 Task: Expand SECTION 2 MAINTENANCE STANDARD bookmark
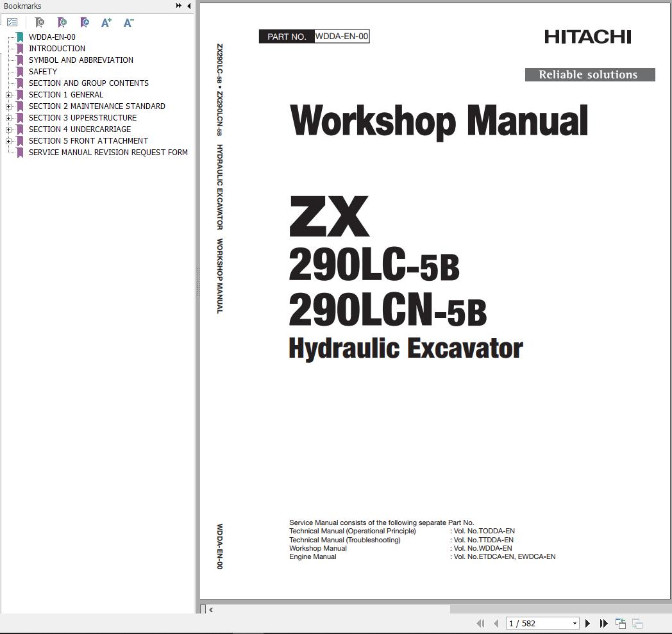click(x=8, y=106)
